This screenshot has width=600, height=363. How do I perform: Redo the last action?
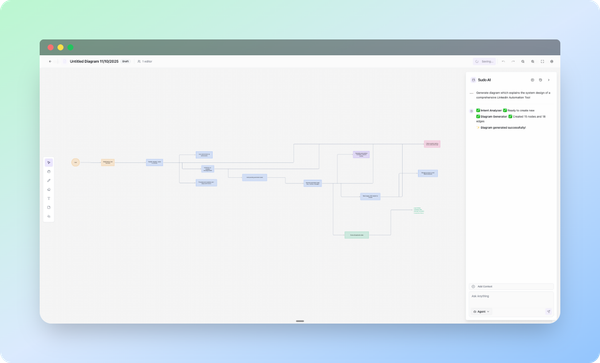(513, 61)
